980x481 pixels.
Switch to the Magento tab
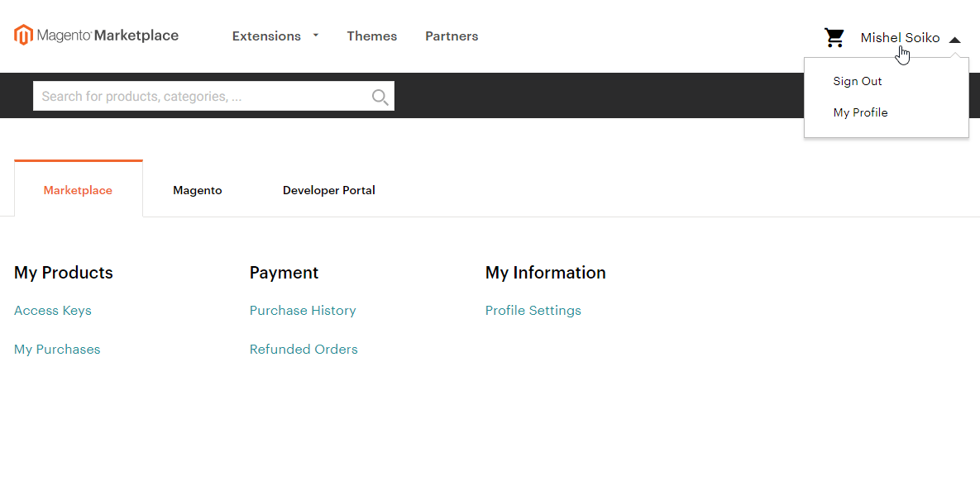pyautogui.click(x=198, y=191)
